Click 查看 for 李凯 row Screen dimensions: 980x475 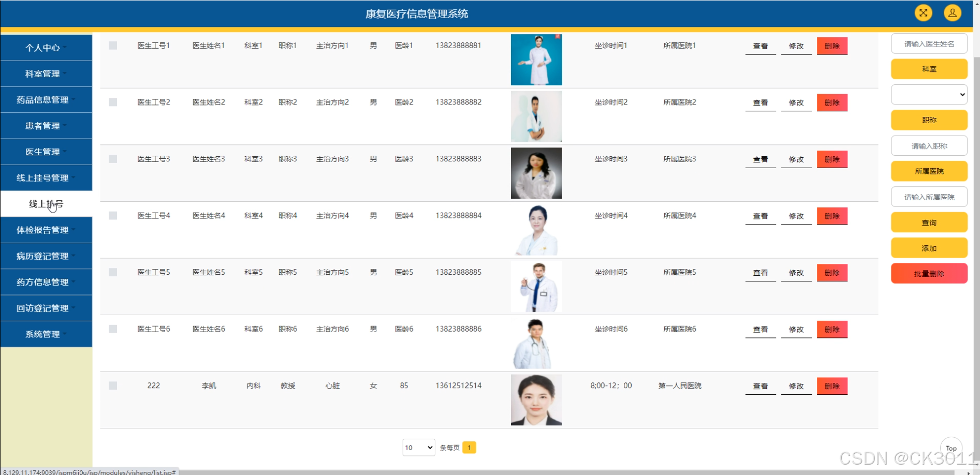tap(760, 386)
